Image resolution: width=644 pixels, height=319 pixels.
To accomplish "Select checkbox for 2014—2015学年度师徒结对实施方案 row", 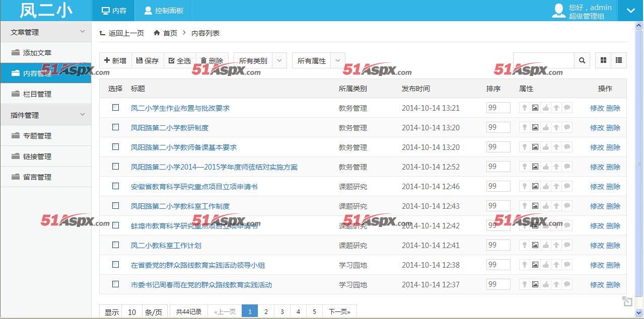I will point(115,166).
